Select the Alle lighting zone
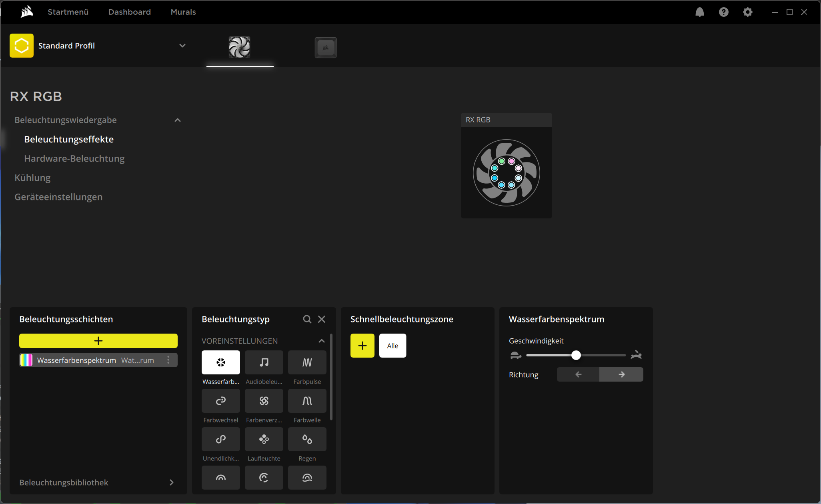Image resolution: width=821 pixels, height=504 pixels. [x=392, y=346]
